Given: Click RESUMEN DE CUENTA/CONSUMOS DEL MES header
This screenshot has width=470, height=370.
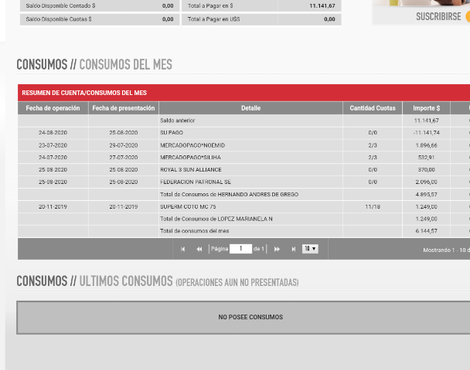Looking at the screenshot, I should [x=84, y=93].
